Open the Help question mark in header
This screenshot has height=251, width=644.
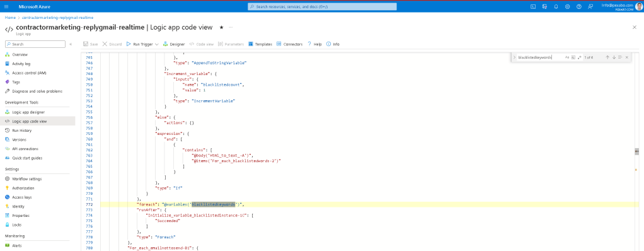[579, 6]
